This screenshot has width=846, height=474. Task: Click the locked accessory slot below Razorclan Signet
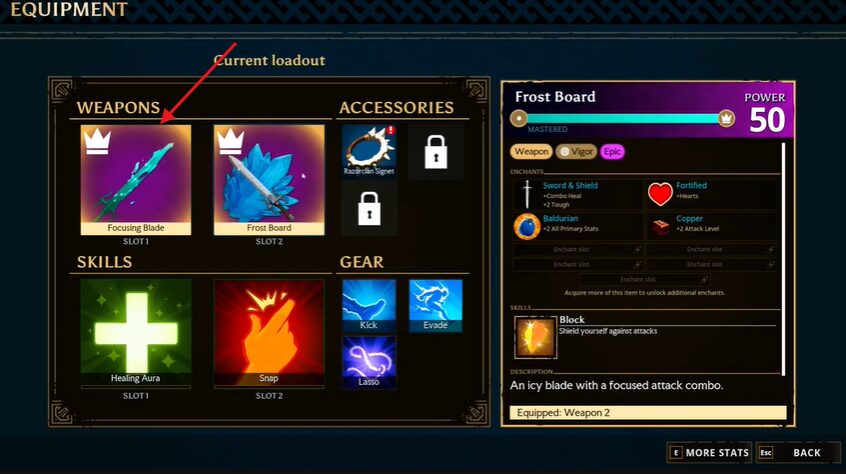369,209
